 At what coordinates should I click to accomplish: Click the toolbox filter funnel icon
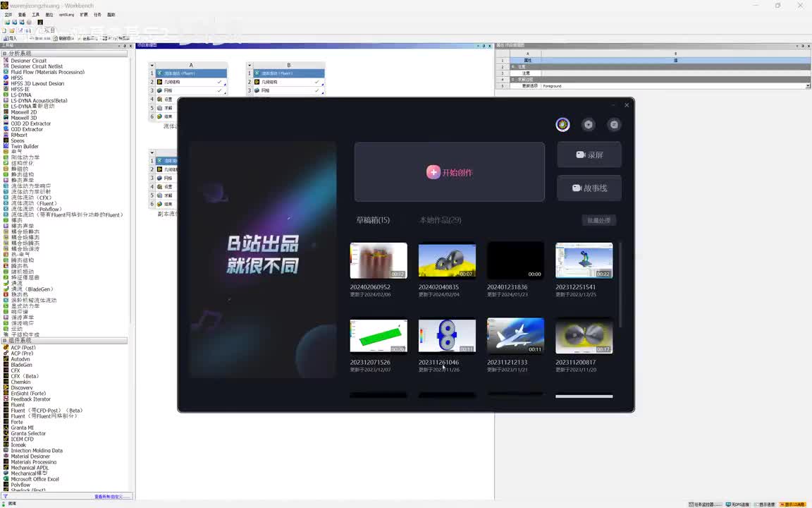pyautogui.click(x=5, y=497)
